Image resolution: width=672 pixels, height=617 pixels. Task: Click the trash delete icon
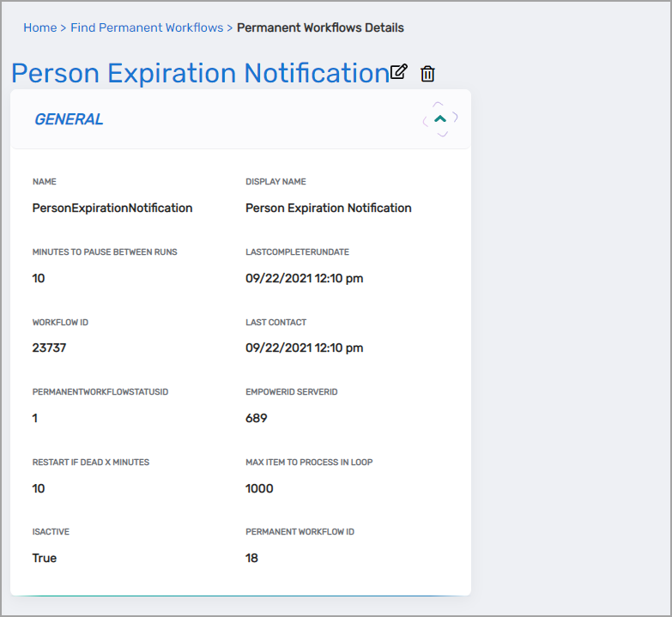[427, 74]
